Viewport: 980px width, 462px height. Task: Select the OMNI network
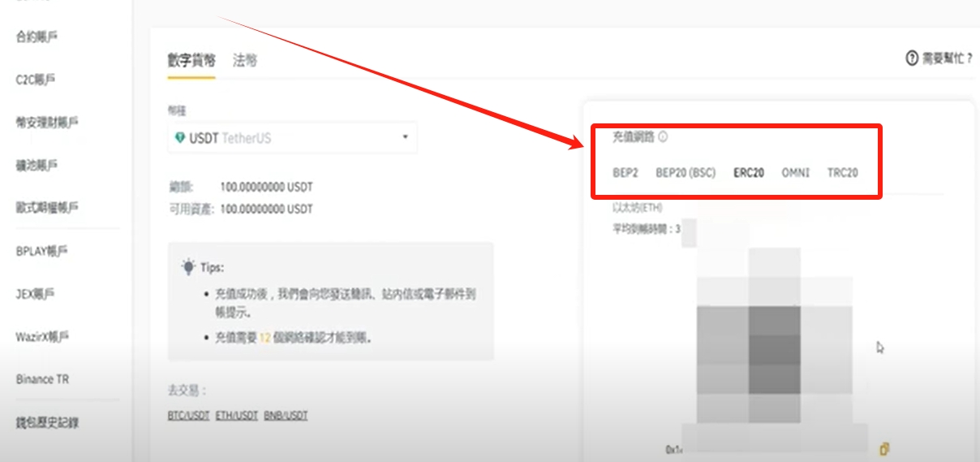click(795, 173)
